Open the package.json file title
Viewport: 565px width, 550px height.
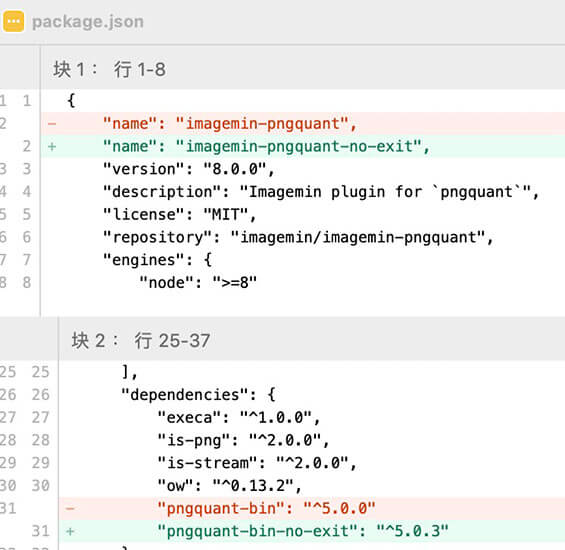(88, 22)
